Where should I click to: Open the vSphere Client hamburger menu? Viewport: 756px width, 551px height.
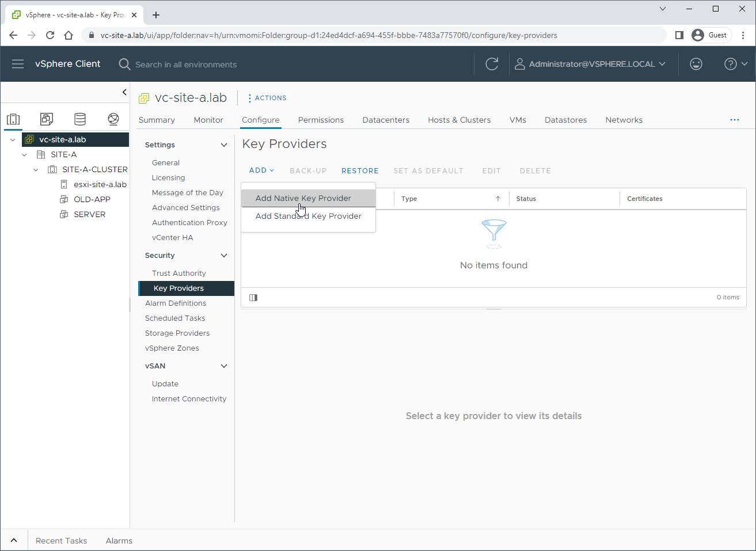click(18, 64)
